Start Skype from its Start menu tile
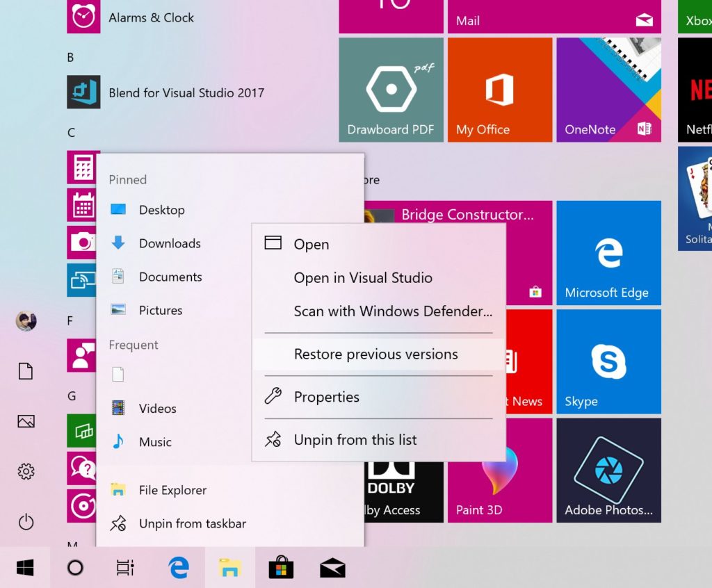 pos(608,361)
